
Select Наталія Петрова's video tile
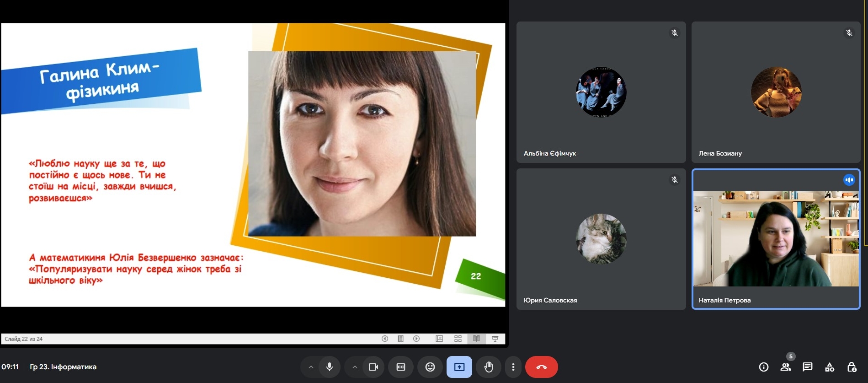776,239
